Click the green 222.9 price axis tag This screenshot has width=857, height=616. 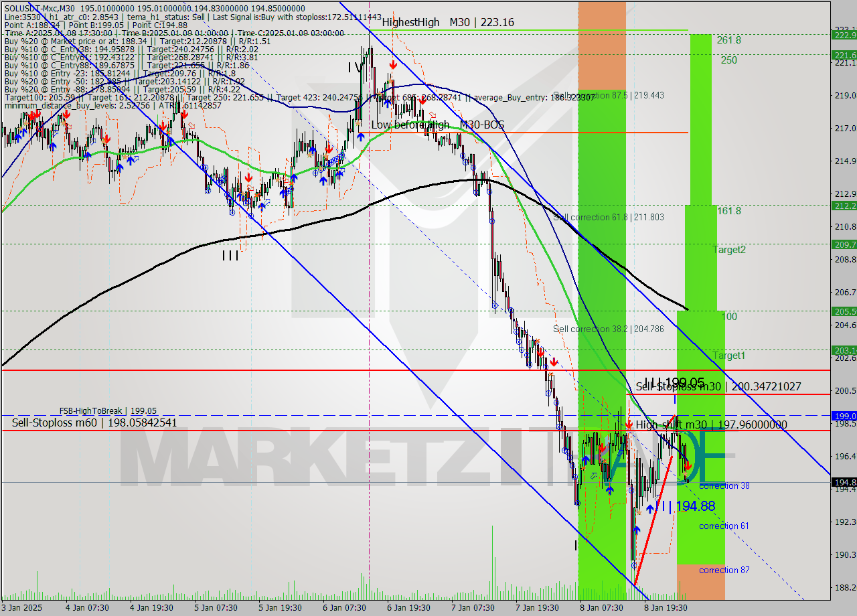tap(844, 35)
